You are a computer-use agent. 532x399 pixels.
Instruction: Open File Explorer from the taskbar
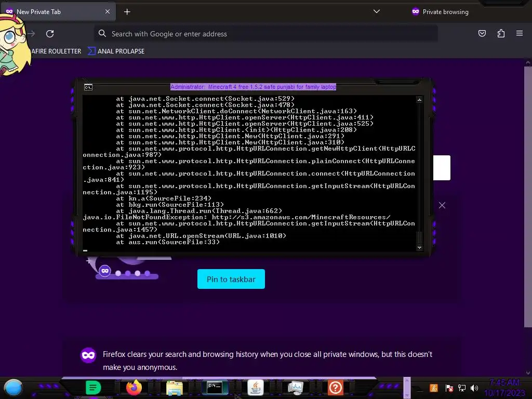click(x=175, y=388)
